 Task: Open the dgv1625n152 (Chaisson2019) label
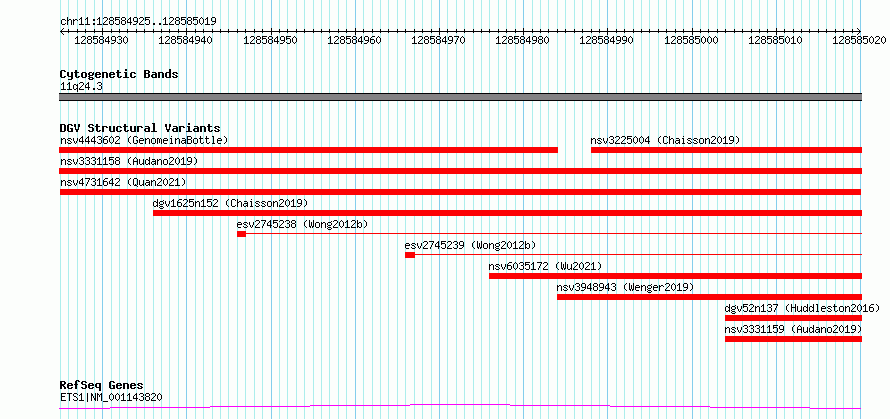[x=230, y=203]
